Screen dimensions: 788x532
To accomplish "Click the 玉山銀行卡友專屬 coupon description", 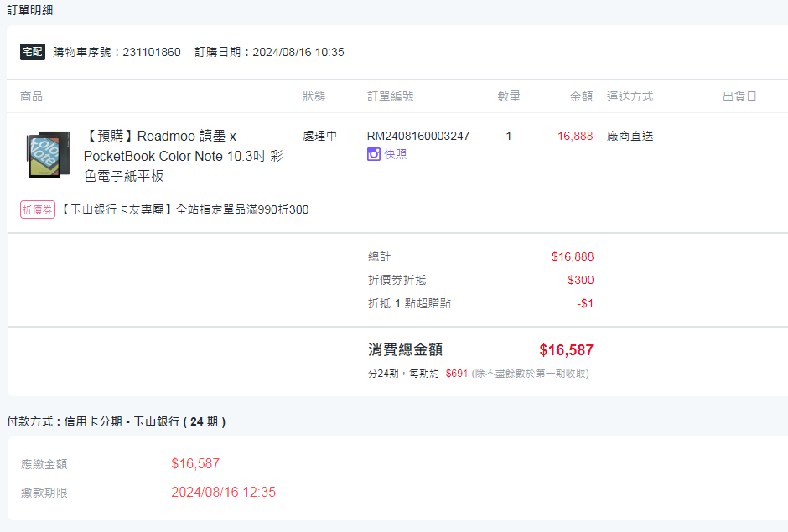I will pyautogui.click(x=184, y=209).
